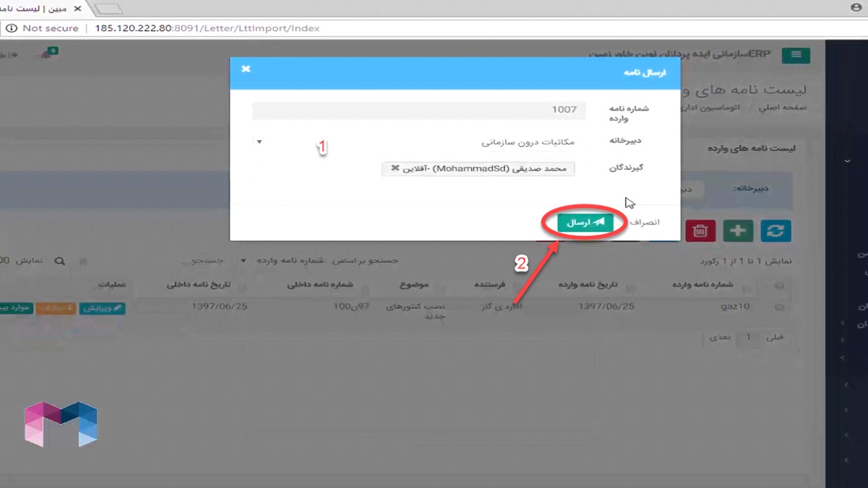This screenshot has height=488, width=868.
Task: Click inside the گیرندگان recipients field
Action: pyautogui.click(x=419, y=169)
